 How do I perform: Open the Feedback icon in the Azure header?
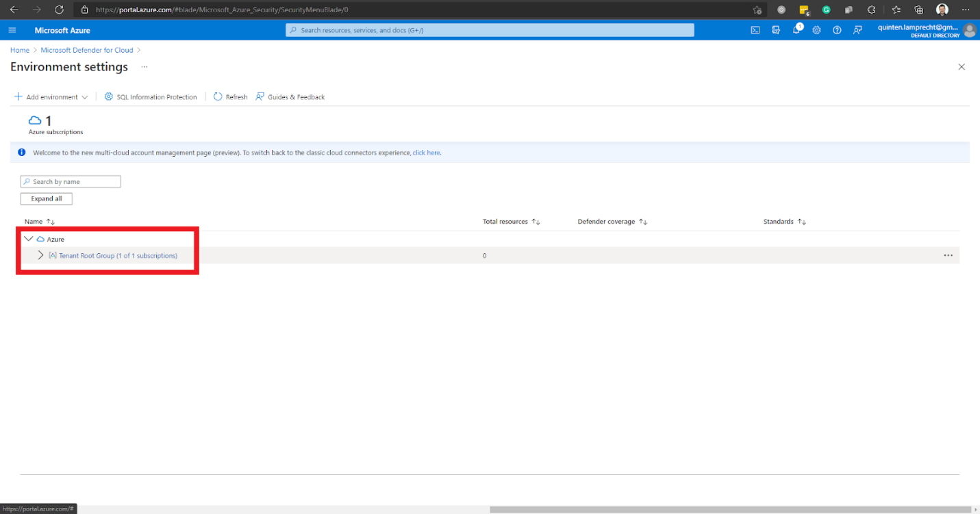857,30
